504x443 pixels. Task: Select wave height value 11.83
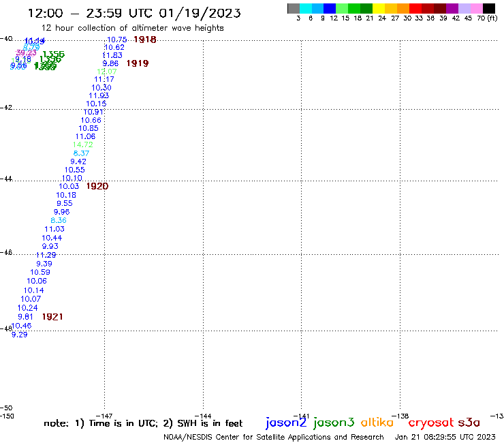pos(112,55)
